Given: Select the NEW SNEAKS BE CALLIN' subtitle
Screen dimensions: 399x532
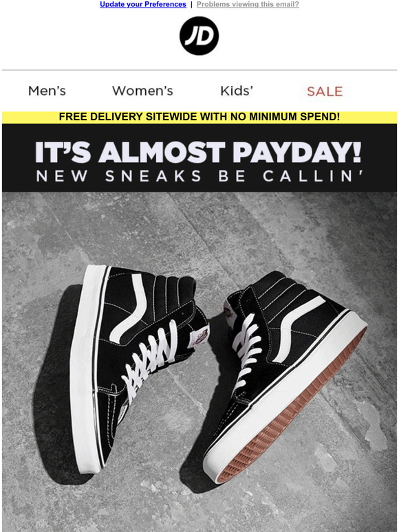Looking at the screenshot, I should click(x=199, y=176).
